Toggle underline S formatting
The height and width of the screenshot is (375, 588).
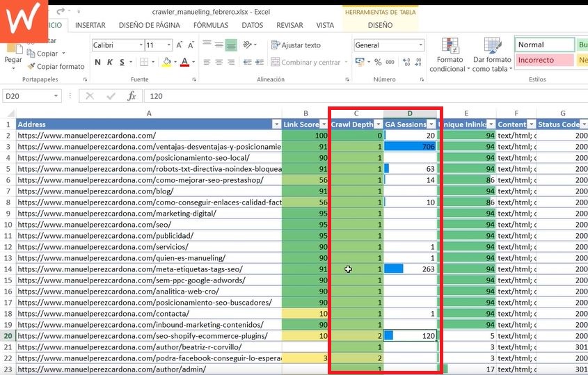[120, 63]
